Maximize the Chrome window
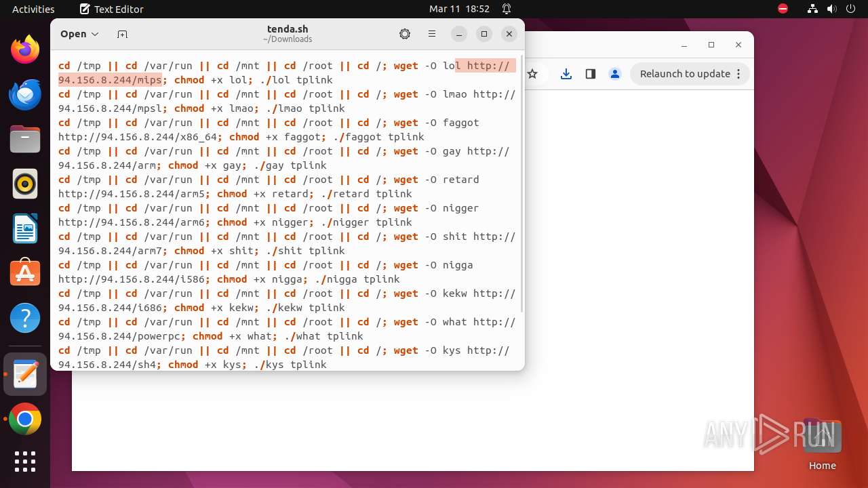The image size is (868, 488). click(x=711, y=45)
